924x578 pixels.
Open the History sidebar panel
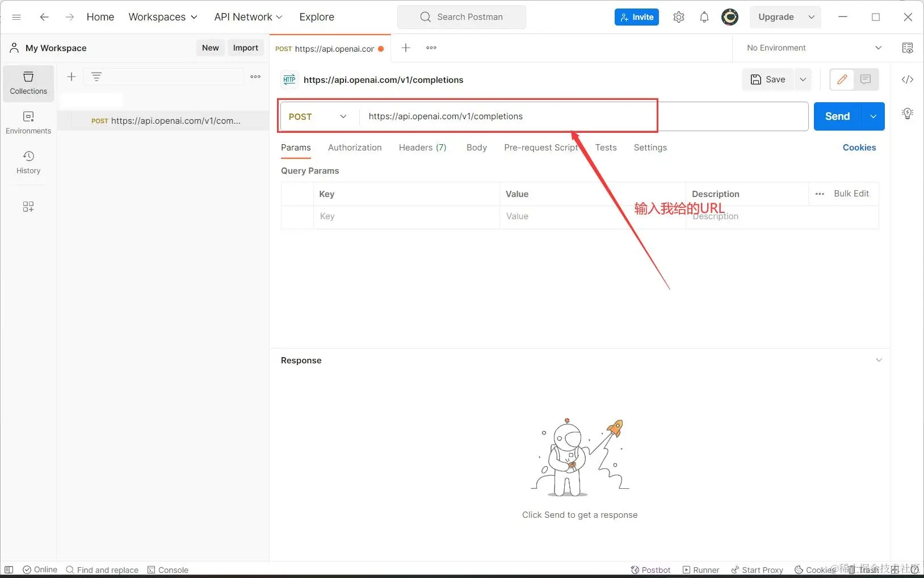click(x=28, y=162)
